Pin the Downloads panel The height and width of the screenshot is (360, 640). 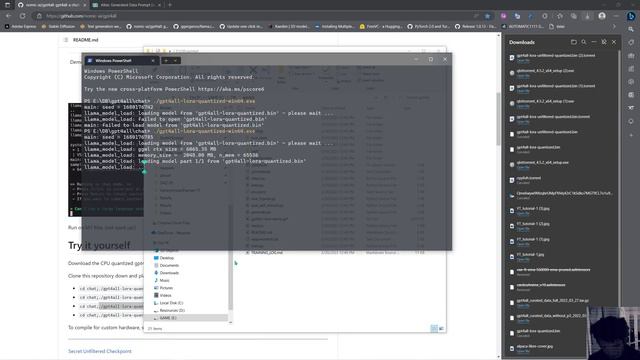point(604,42)
